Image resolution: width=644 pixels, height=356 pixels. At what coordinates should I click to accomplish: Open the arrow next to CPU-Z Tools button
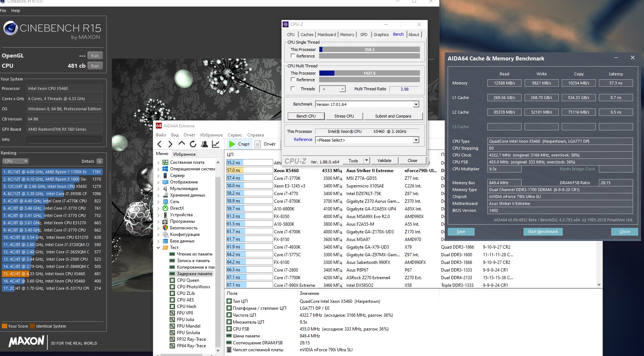366,161
